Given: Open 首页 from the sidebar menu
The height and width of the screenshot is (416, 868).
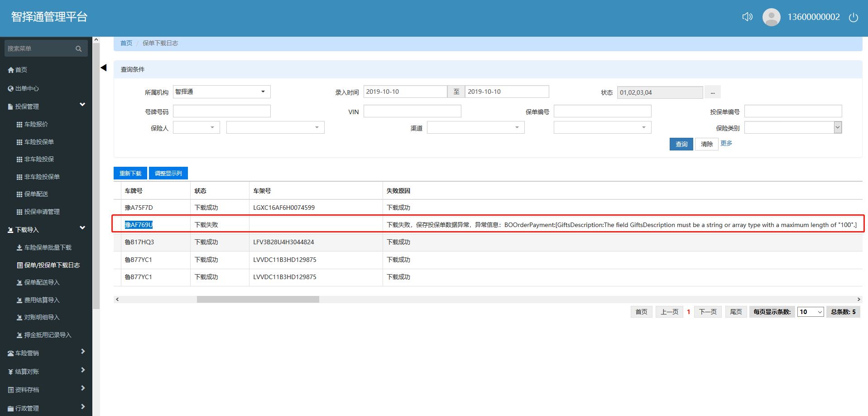Looking at the screenshot, I should [x=21, y=70].
